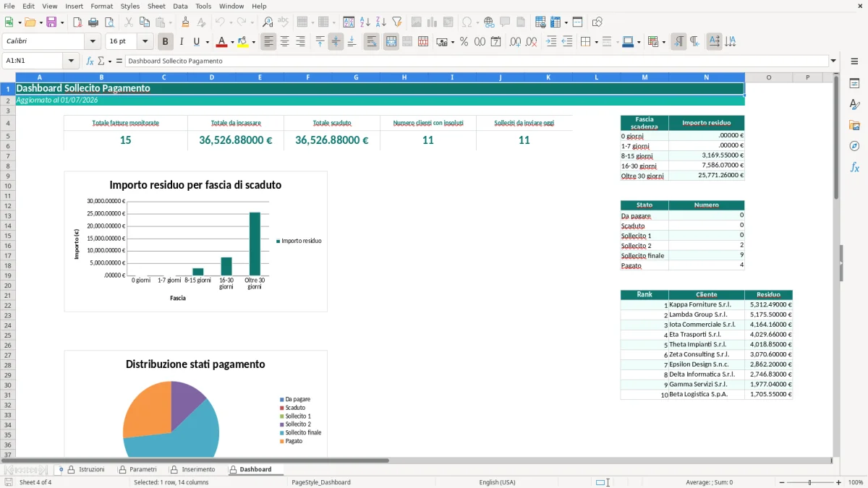Image resolution: width=868 pixels, height=488 pixels.
Task: Toggle Align Left
Action: click(268, 42)
